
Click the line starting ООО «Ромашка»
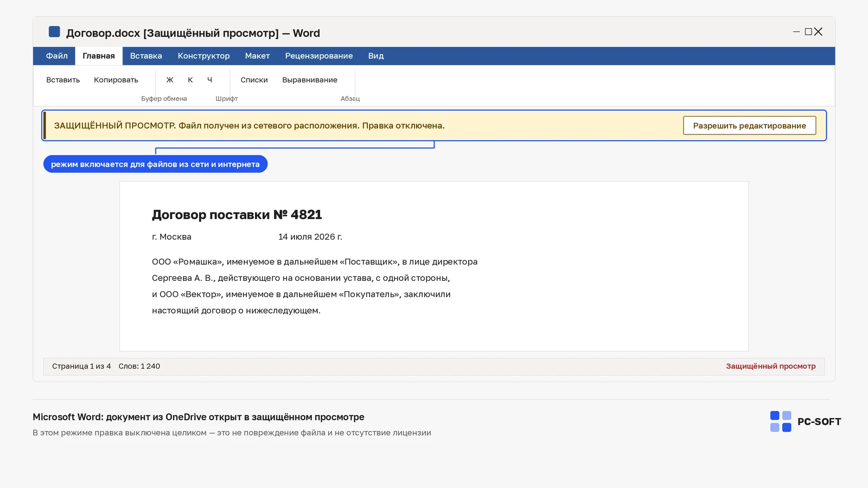[x=315, y=262]
